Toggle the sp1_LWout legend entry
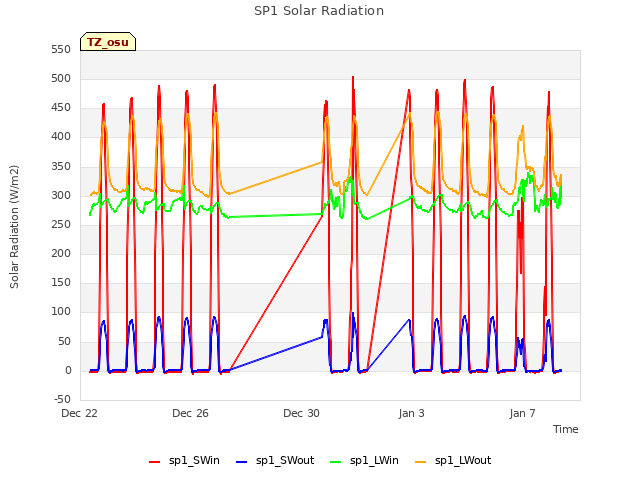Viewport: 640px width, 480px height. click(453, 461)
